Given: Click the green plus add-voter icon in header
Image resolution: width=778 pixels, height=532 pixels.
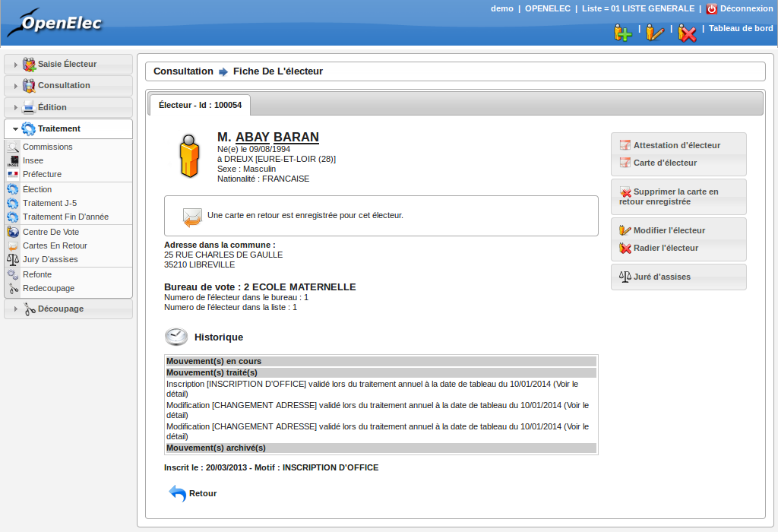Looking at the screenshot, I should (622, 33).
